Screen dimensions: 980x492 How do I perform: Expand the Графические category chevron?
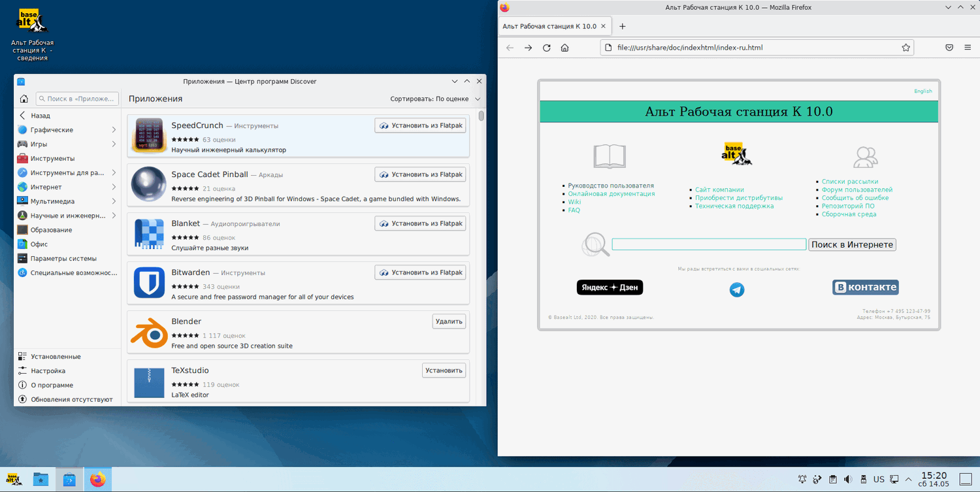[x=114, y=130]
